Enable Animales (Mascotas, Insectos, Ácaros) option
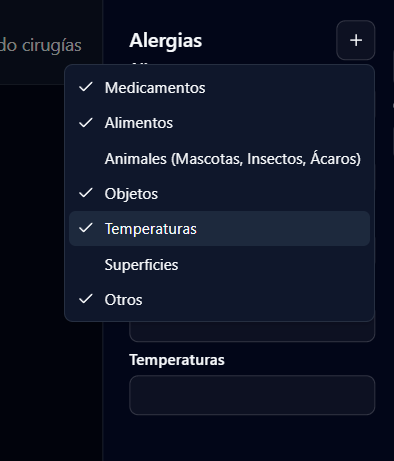 point(219,158)
